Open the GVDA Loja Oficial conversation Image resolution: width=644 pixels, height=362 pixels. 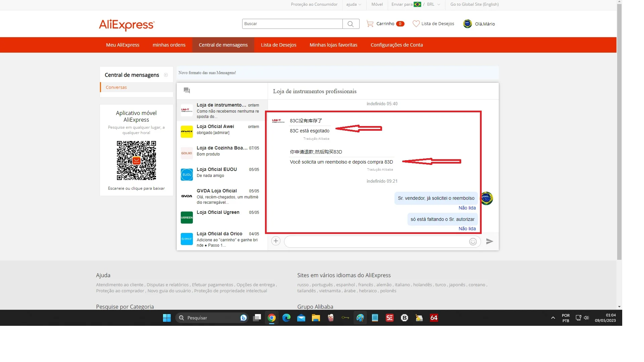(221, 196)
